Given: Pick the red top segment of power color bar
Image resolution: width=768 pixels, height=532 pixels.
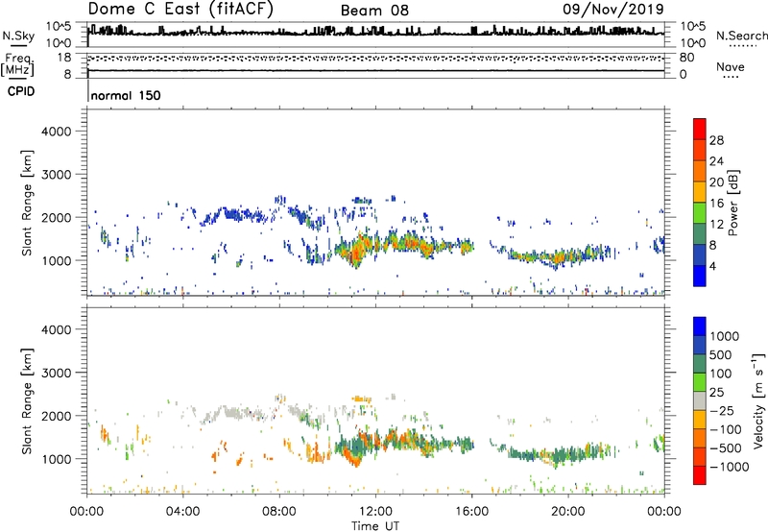Looking at the screenshot, I should coord(700,129).
